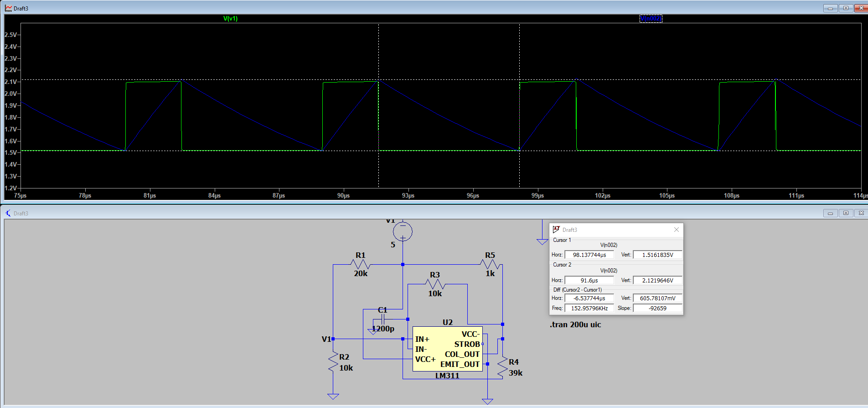Minimize the waveform plot window

[830, 8]
